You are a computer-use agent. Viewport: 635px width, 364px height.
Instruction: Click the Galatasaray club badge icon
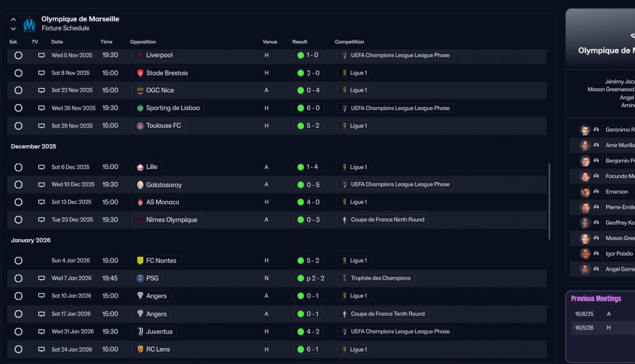coord(140,184)
